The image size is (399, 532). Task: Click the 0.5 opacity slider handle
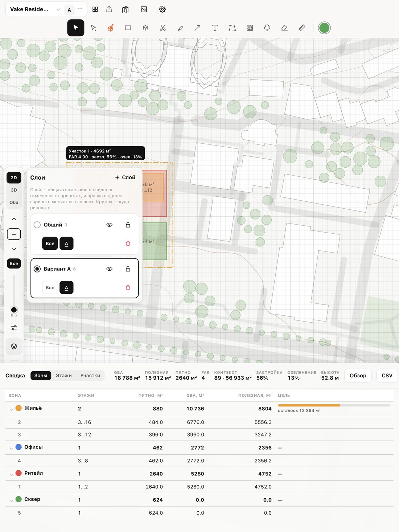coord(14,310)
